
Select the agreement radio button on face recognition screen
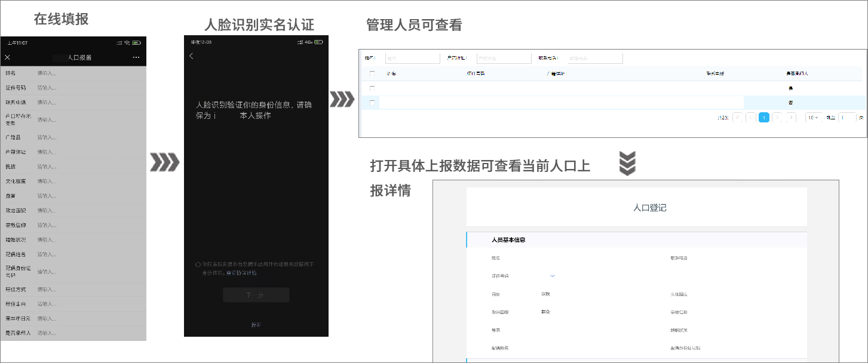(x=198, y=264)
